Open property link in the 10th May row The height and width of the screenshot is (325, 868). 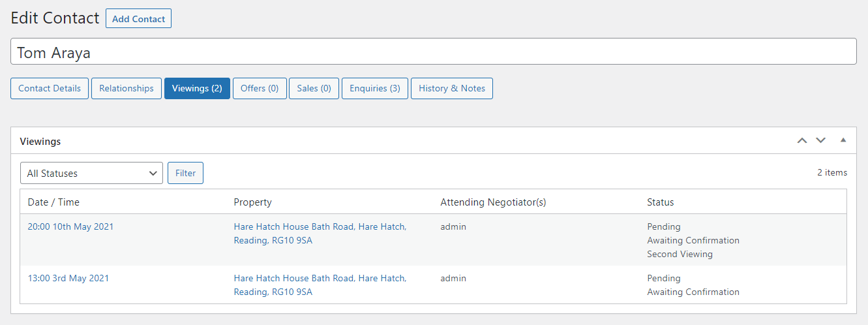pyautogui.click(x=320, y=234)
